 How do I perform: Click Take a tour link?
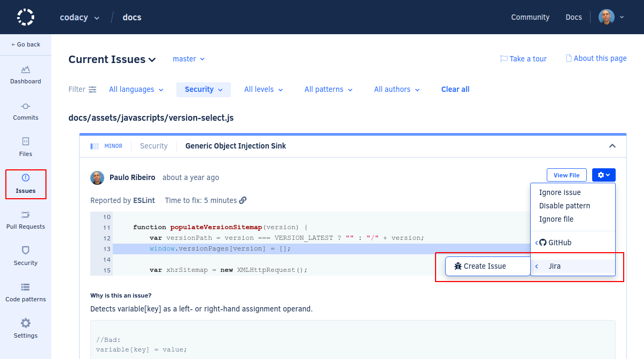[x=528, y=59]
